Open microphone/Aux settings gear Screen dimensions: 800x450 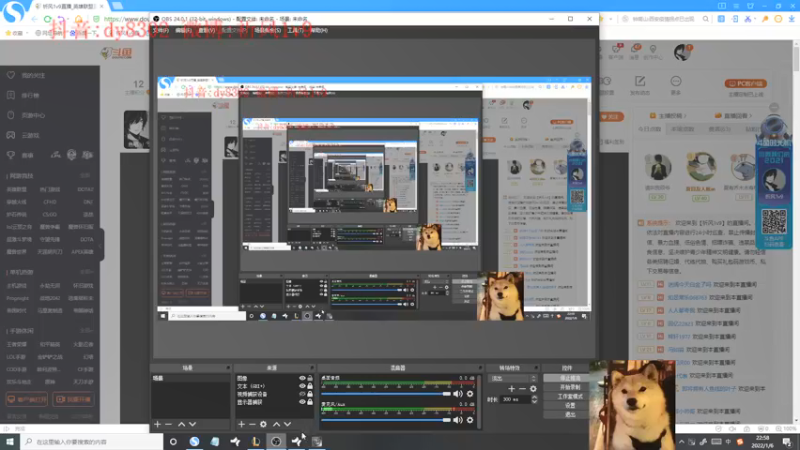470,420
